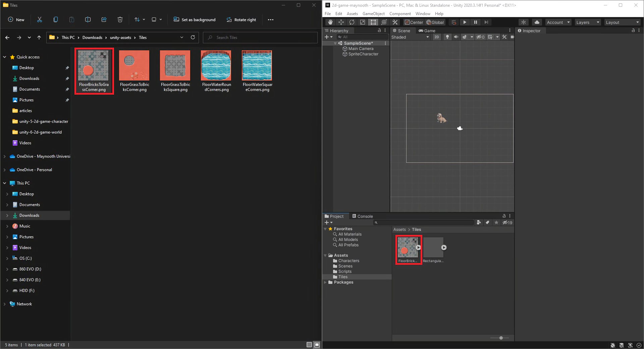Select the Hand tool in Unity toolbar

coord(330,22)
